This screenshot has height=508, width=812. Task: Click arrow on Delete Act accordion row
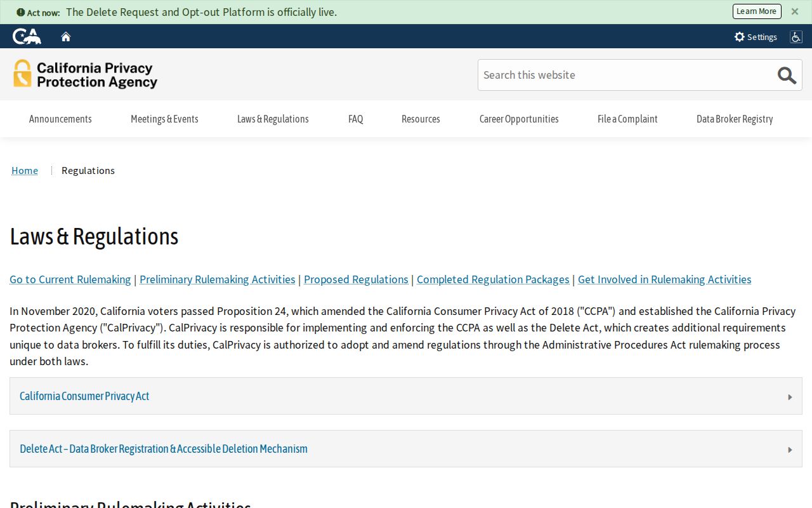790,450
